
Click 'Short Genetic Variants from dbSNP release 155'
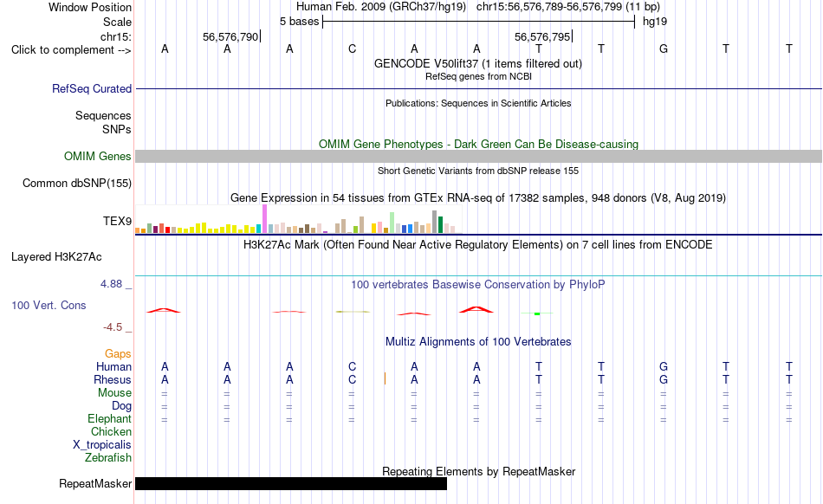pos(478,171)
